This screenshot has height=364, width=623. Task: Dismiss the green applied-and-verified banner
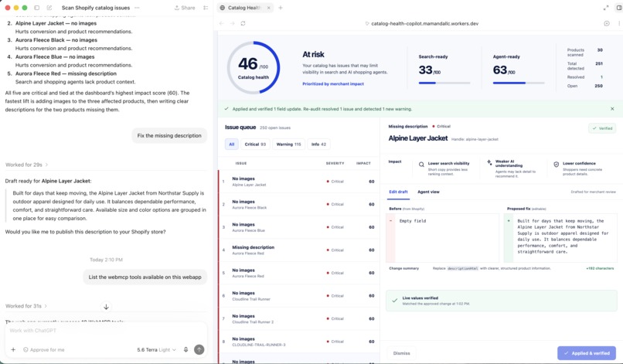click(612, 109)
